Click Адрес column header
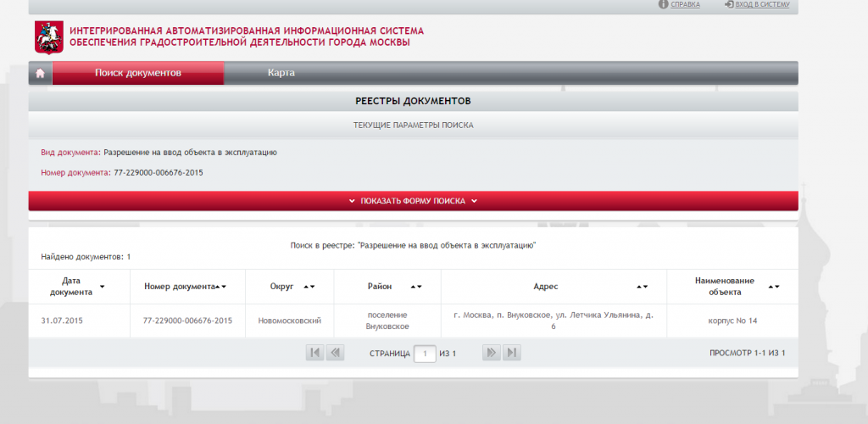This screenshot has width=868, height=424. pyautogui.click(x=546, y=287)
